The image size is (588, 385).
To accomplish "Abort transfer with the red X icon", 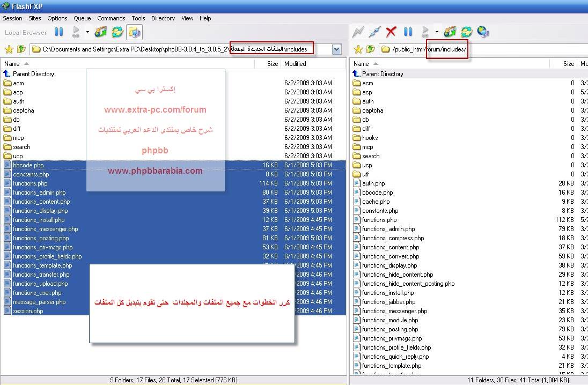I will 391,32.
